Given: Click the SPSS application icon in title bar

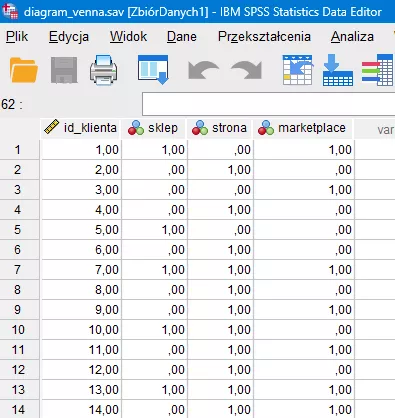Looking at the screenshot, I should tap(10, 11).
